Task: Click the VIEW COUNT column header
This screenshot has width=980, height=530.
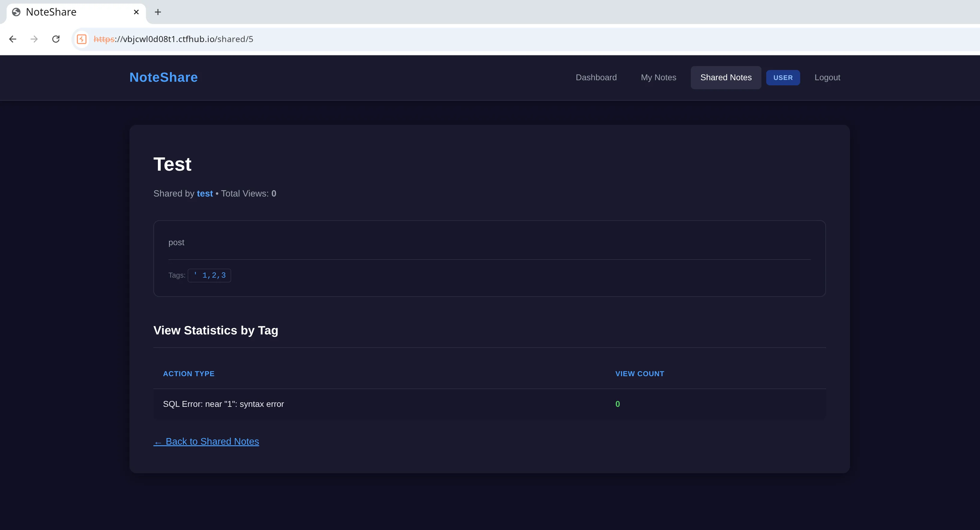Action: click(640, 373)
